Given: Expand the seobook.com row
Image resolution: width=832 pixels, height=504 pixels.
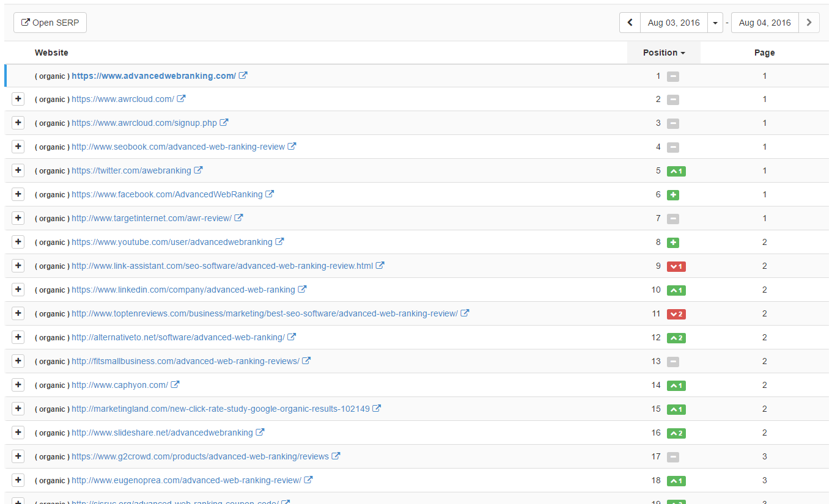Looking at the screenshot, I should tap(18, 146).
